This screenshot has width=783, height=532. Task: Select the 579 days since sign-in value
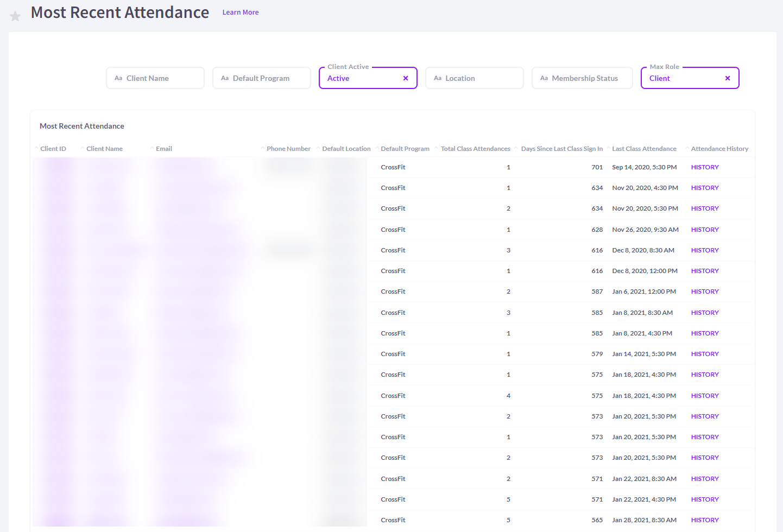(x=597, y=354)
